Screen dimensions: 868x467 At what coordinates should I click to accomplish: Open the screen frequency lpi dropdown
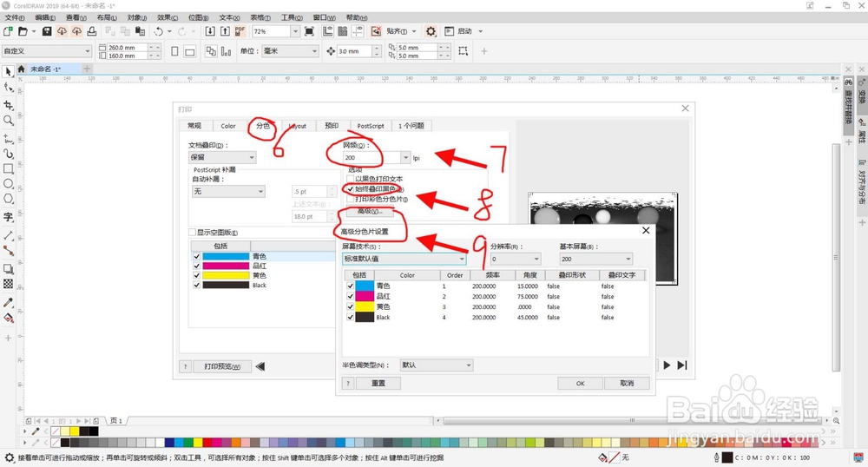pos(405,158)
